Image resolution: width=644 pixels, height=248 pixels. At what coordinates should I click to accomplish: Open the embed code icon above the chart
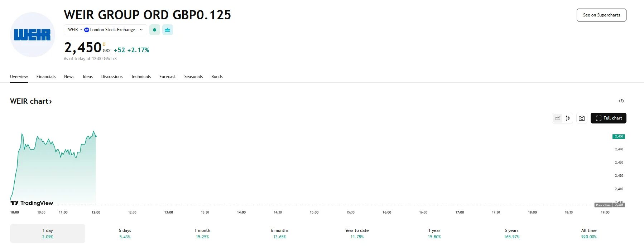pos(621,101)
